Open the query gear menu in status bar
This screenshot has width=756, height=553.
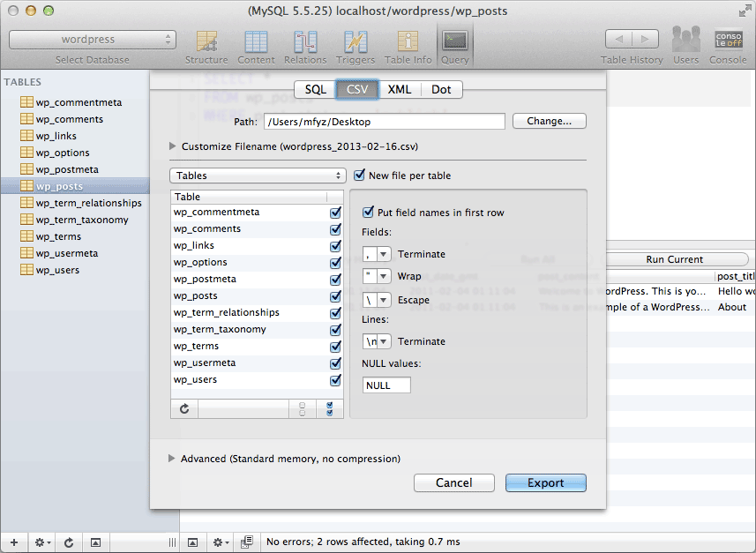coord(221,542)
